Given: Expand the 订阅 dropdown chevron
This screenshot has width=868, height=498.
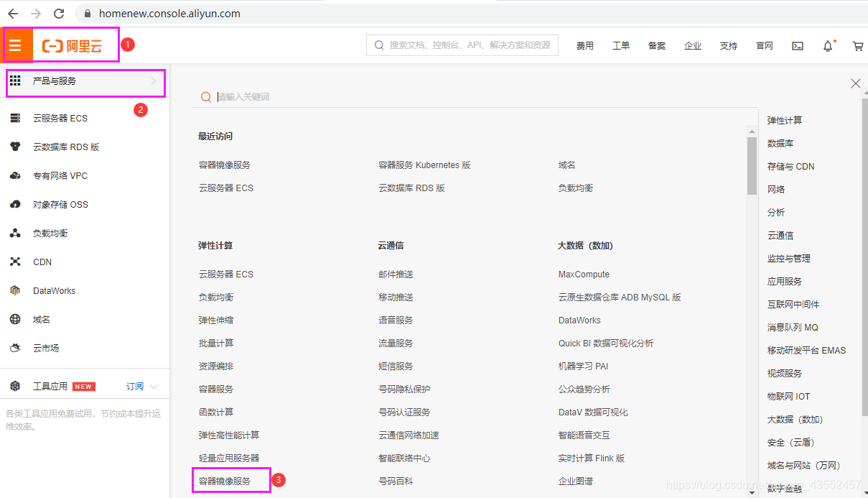Looking at the screenshot, I should [154, 387].
